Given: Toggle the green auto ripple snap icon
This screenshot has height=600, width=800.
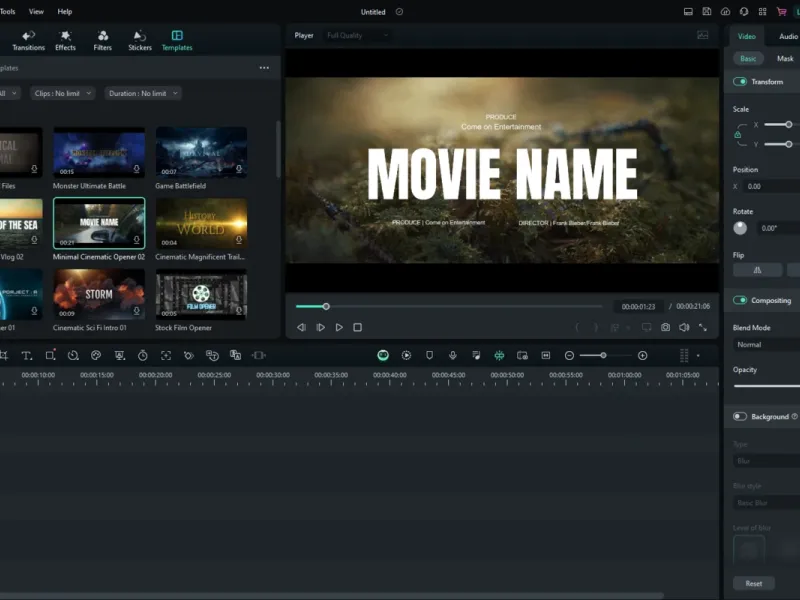Looking at the screenshot, I should pos(499,356).
